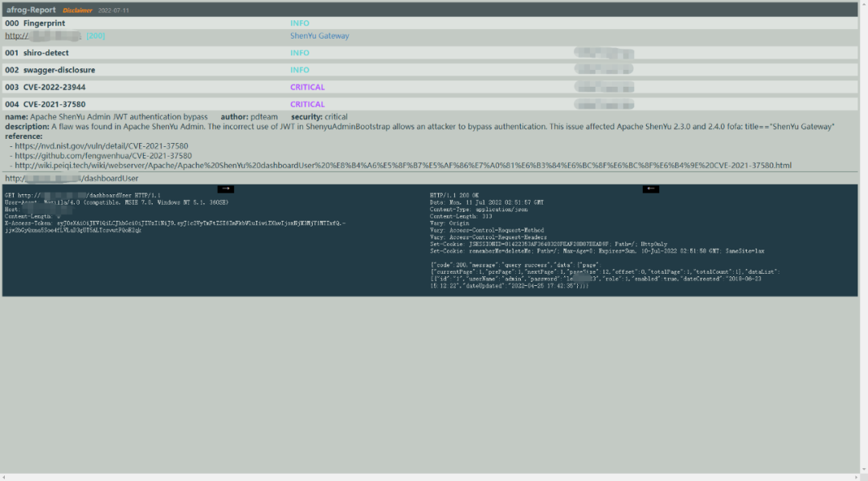Open the blurred fingerprint target URL
Screen dimensions: 868x481
point(43,36)
